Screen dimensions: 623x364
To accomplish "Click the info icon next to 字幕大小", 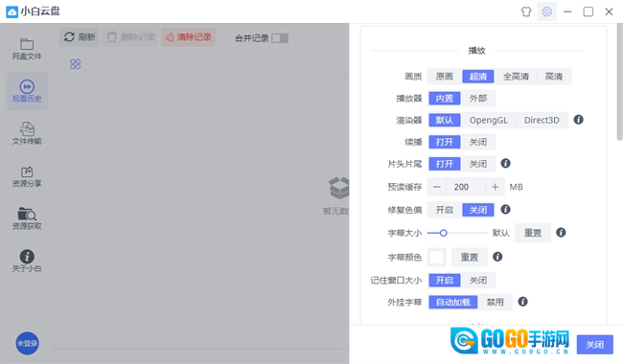I will coord(561,232).
